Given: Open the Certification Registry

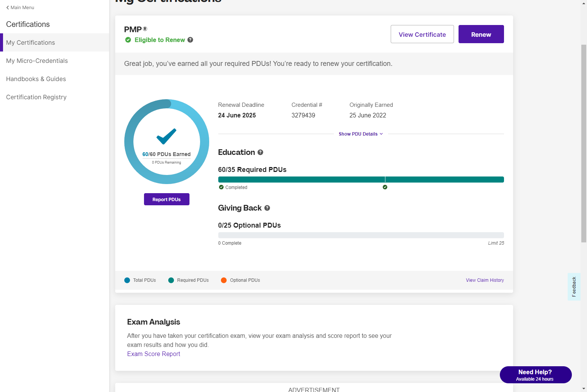Looking at the screenshot, I should 36,97.
